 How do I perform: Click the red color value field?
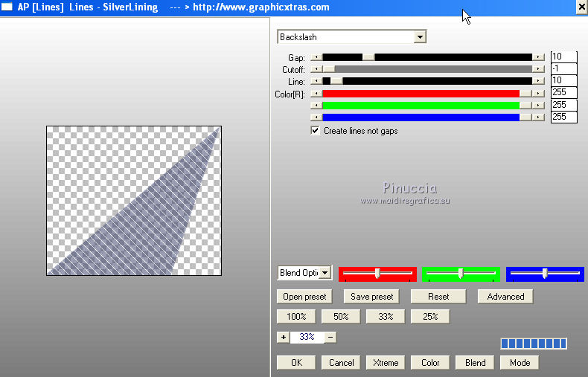coord(563,92)
